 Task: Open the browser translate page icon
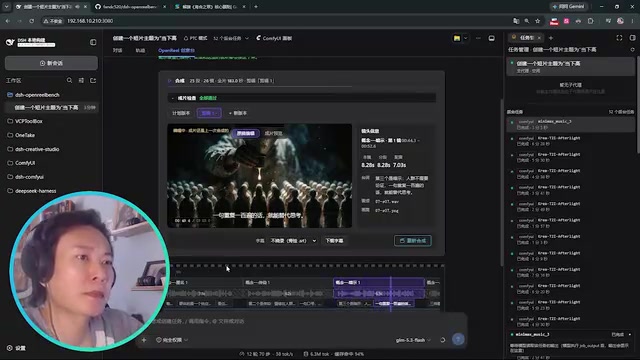click(x=516, y=21)
